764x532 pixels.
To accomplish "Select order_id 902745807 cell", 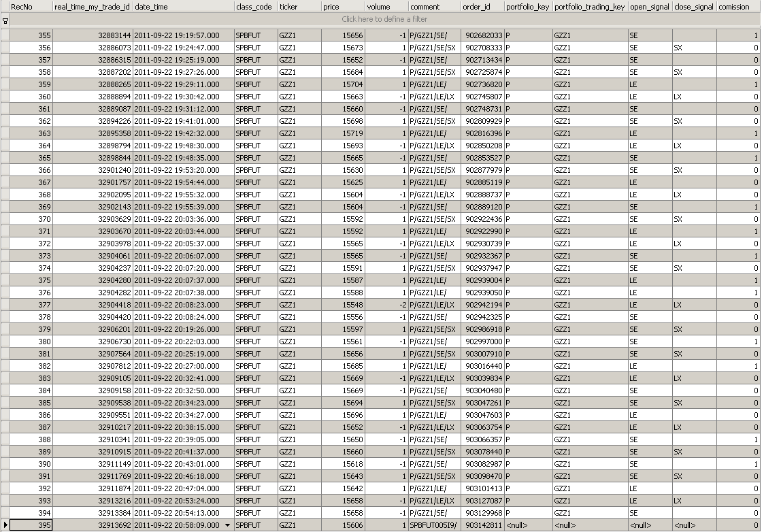I will [x=482, y=97].
